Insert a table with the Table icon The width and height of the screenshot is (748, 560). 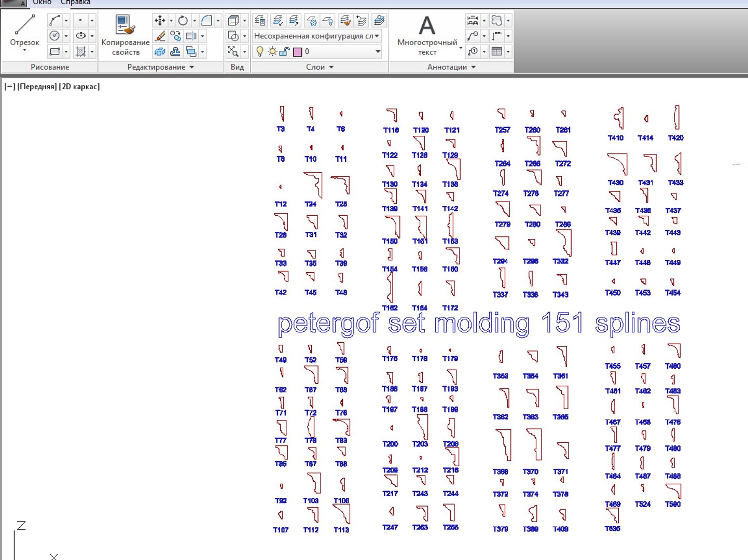click(x=497, y=51)
